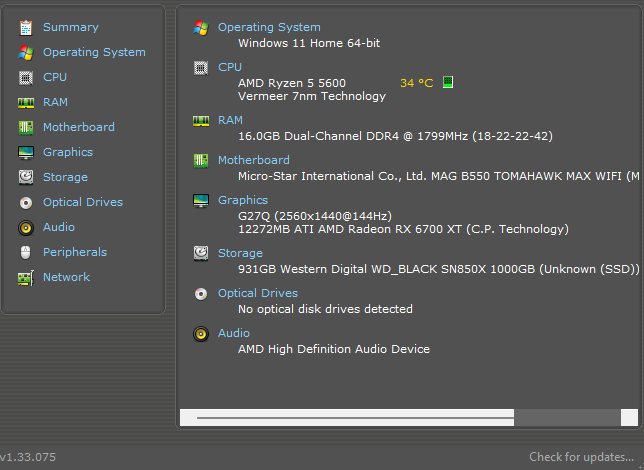Click the Motherboard icon in sidebar
The image size is (644, 470).
click(25, 127)
